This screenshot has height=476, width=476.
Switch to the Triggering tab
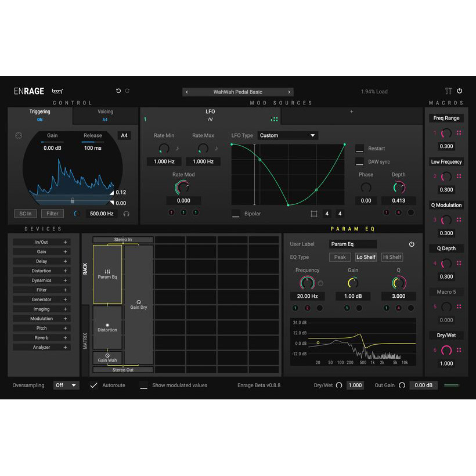click(x=40, y=116)
